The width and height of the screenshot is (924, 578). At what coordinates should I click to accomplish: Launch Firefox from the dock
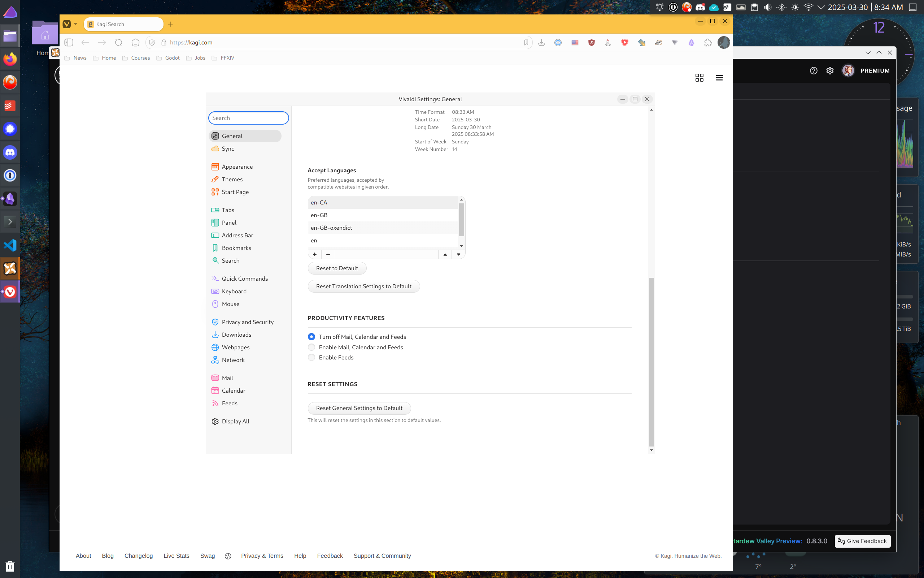(x=10, y=59)
